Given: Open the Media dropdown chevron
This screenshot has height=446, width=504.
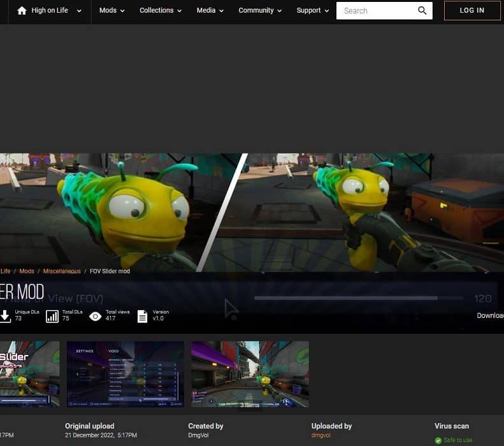Looking at the screenshot, I should [x=221, y=11].
